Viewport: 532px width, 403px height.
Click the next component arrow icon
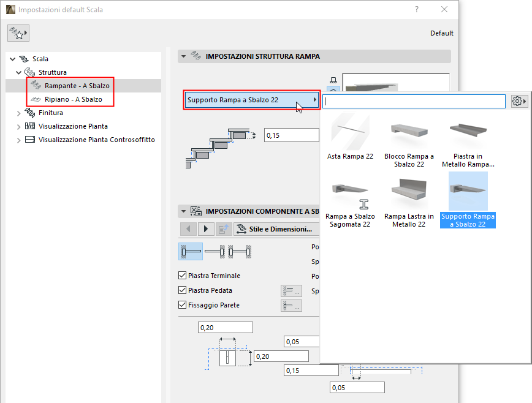tap(205, 230)
